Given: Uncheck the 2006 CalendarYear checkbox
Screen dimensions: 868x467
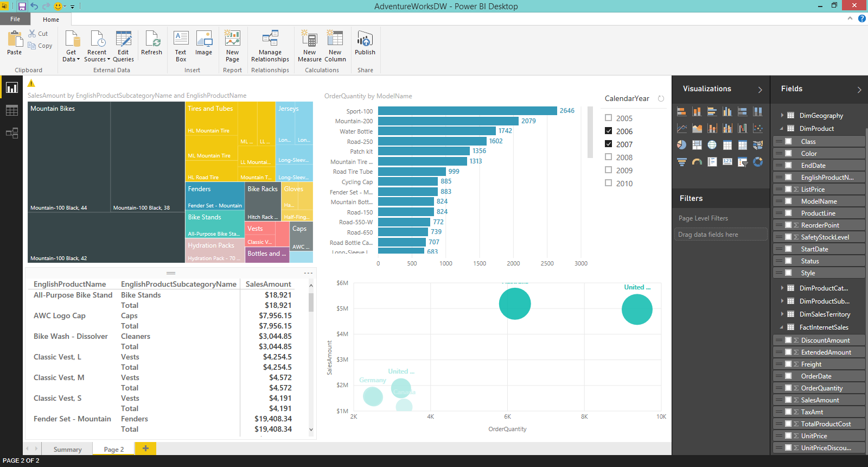Looking at the screenshot, I should [x=609, y=131].
